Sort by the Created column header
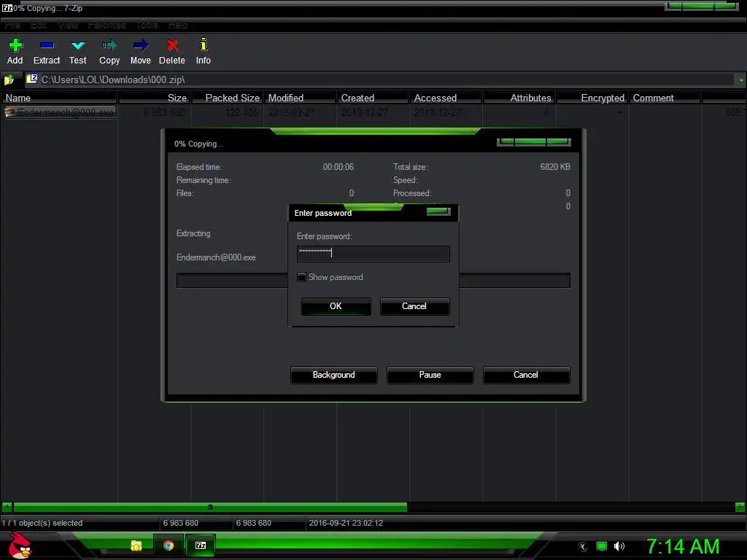This screenshot has height=560, width=747. pos(373,98)
